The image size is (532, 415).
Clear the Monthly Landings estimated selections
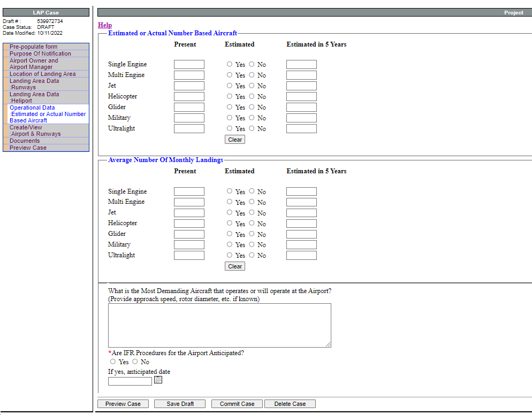tap(235, 266)
